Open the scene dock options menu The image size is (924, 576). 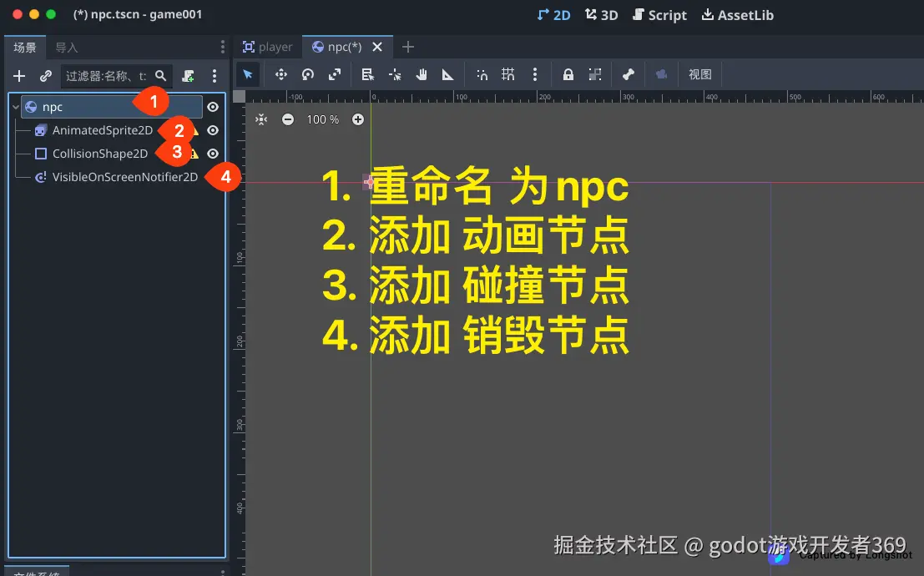[x=222, y=47]
